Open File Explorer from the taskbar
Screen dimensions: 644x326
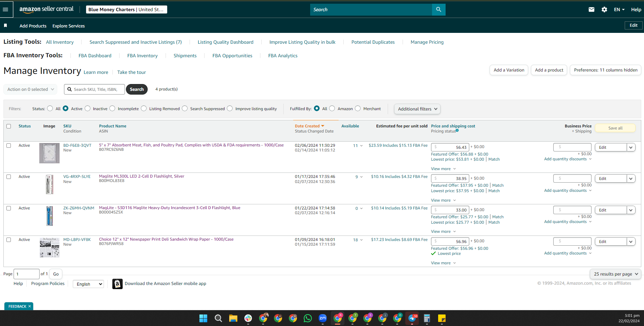(233, 318)
